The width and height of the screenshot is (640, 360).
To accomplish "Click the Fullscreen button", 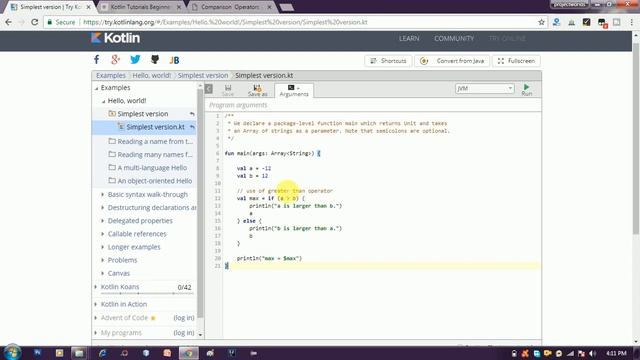I will pyautogui.click(x=516, y=61).
